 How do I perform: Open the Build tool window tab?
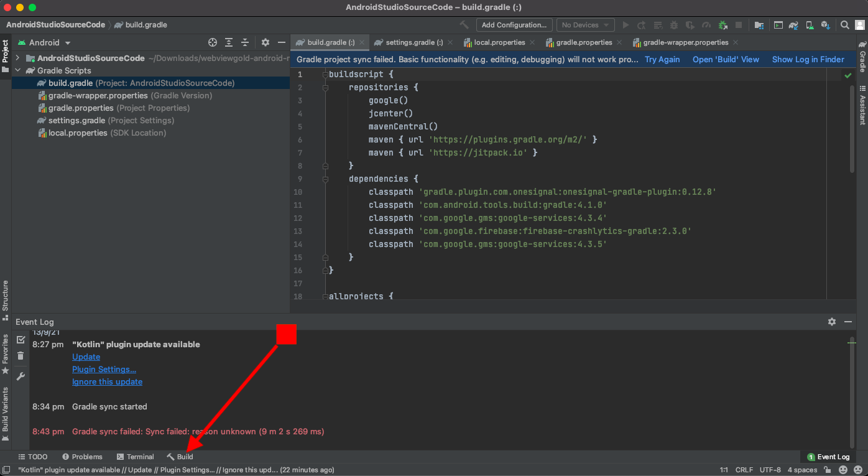[x=180, y=457]
